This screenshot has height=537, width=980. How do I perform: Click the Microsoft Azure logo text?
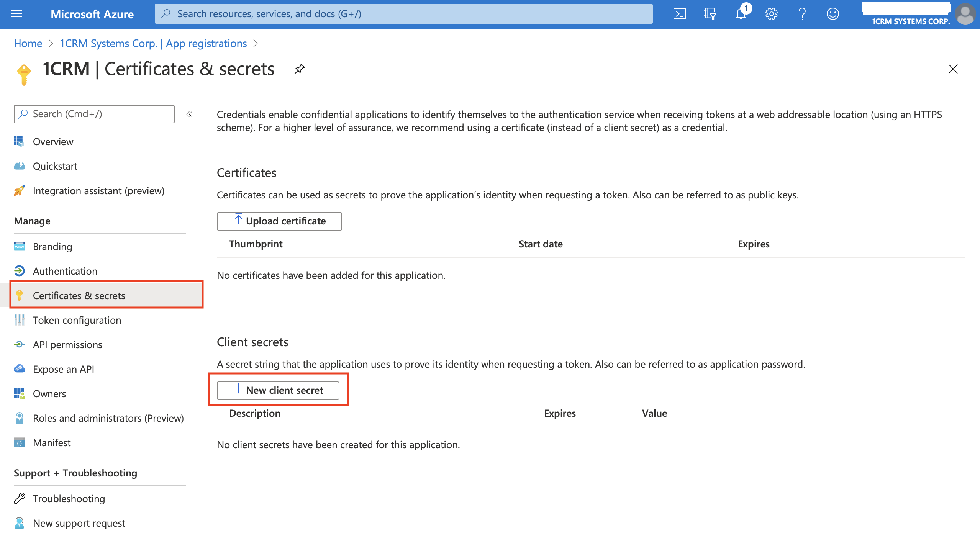coord(92,14)
